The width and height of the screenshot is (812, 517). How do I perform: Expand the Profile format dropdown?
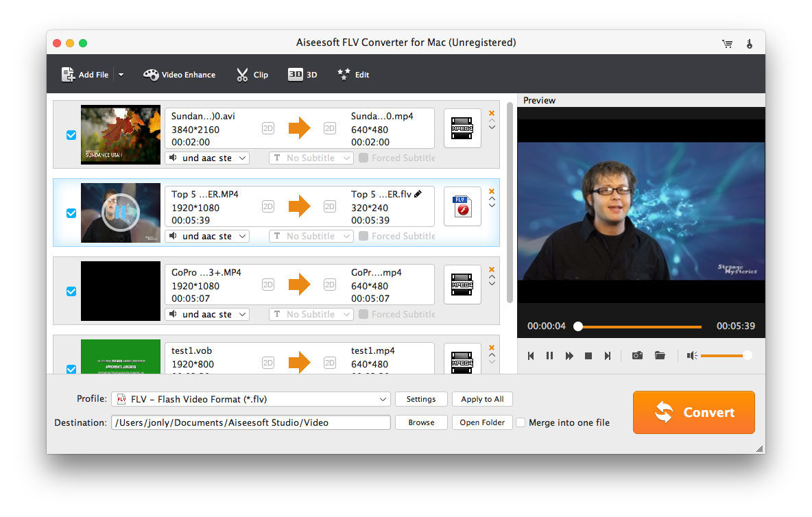click(x=383, y=399)
